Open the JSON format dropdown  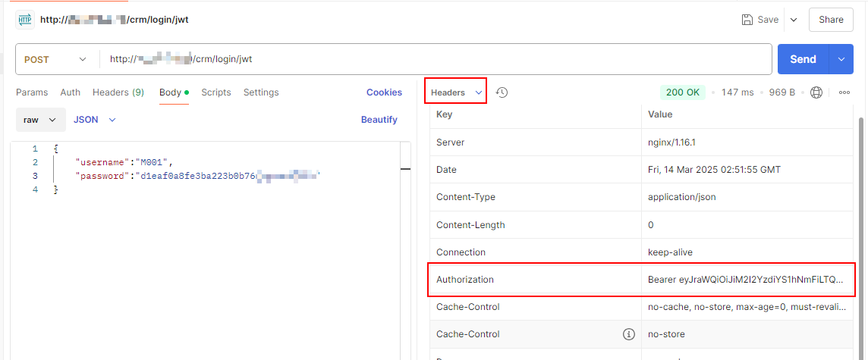(95, 120)
